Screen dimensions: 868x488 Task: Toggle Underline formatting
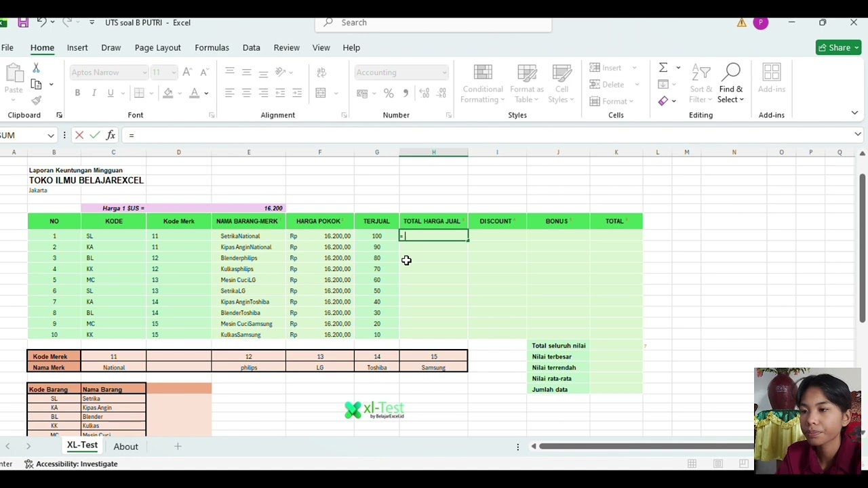tap(110, 93)
